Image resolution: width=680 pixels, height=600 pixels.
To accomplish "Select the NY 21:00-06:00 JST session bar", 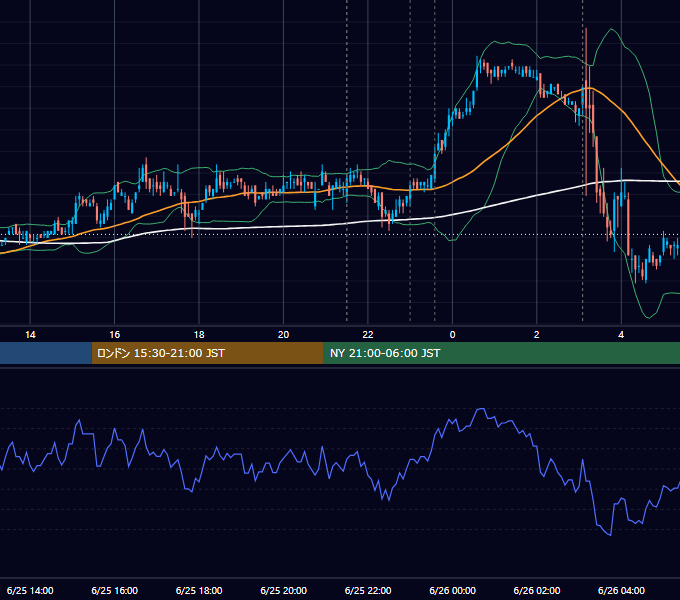I will pos(502,353).
